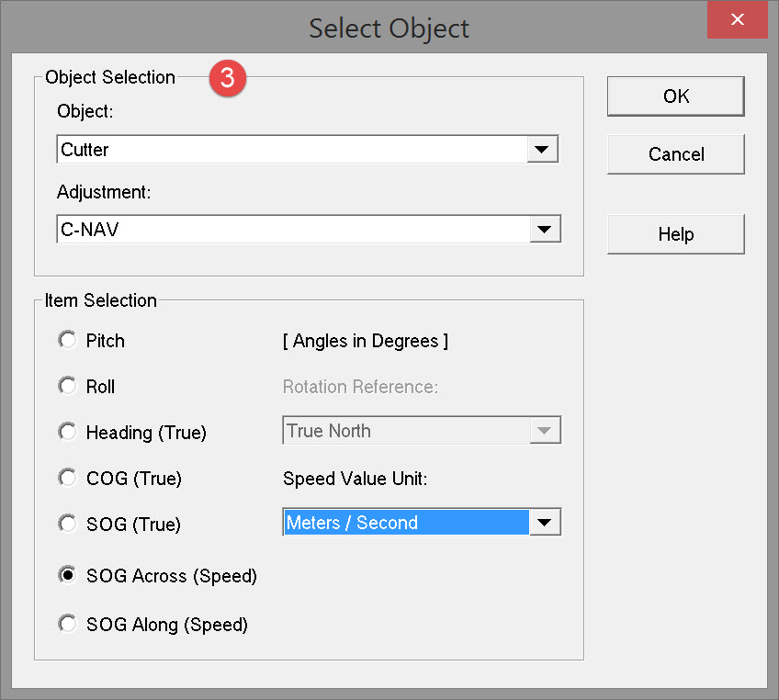Choose the SOG Across (Speed) option
Image resolution: width=779 pixels, height=700 pixels.
tap(67, 576)
